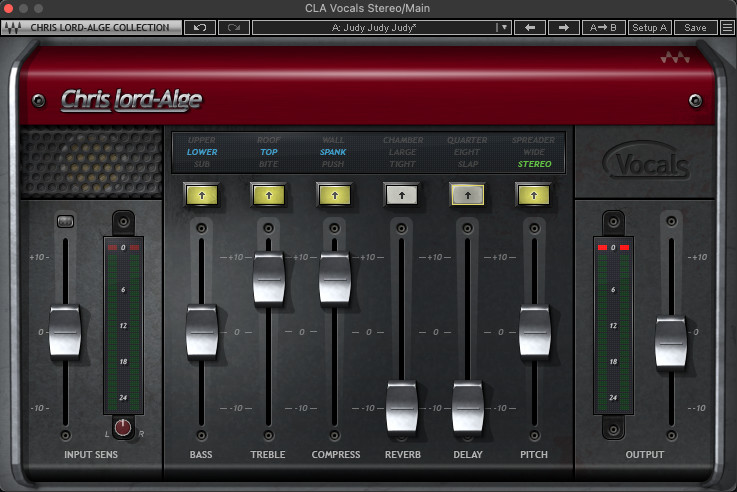Click the TREBLE fader handle
The height and width of the screenshot is (492, 737).
pos(268,279)
